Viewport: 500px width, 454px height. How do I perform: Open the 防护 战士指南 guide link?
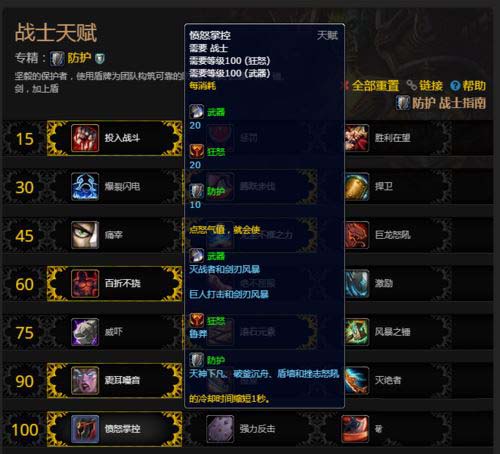point(441,103)
